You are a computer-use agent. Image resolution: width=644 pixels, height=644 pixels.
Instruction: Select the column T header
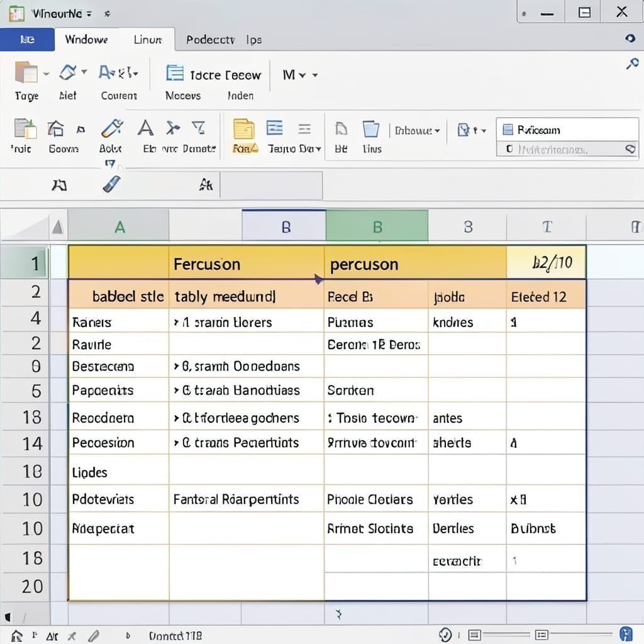(547, 226)
